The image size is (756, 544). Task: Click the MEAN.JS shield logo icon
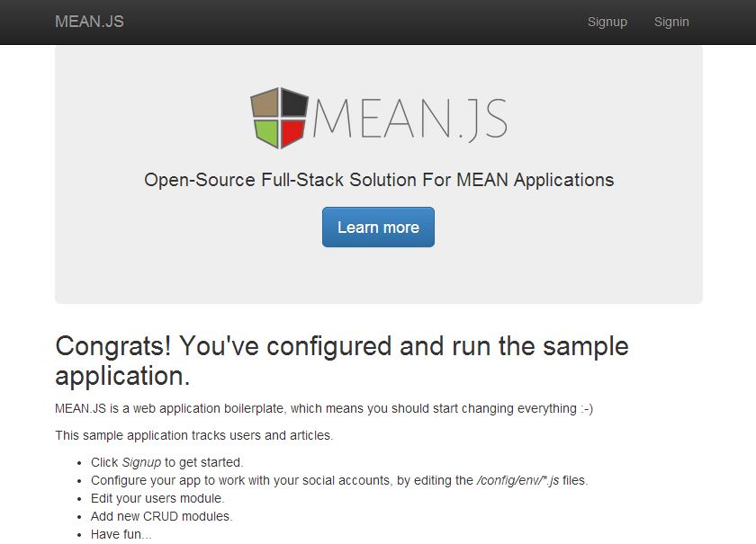click(x=279, y=118)
